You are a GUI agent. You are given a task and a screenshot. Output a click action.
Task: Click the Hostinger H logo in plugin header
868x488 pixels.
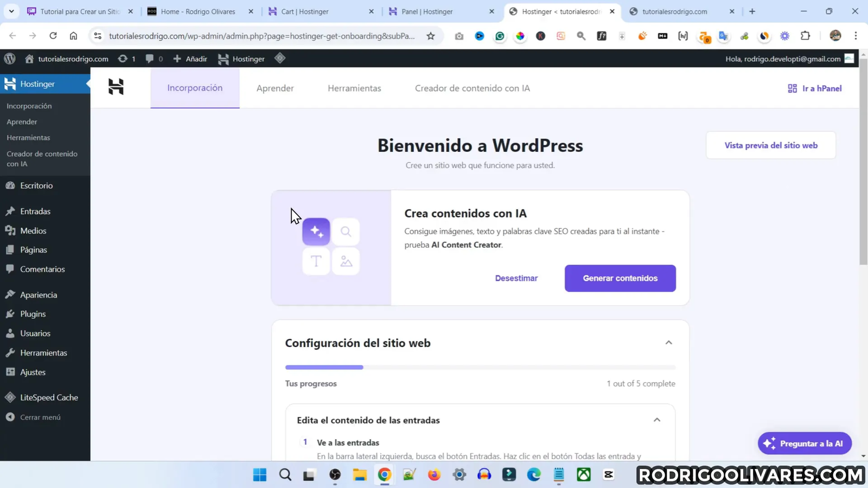coord(116,87)
